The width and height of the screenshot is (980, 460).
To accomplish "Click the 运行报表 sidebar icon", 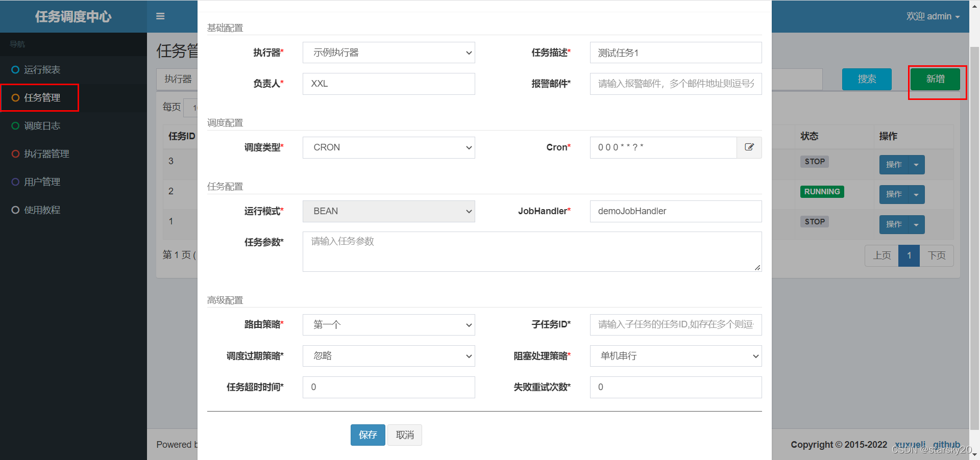I will point(15,70).
